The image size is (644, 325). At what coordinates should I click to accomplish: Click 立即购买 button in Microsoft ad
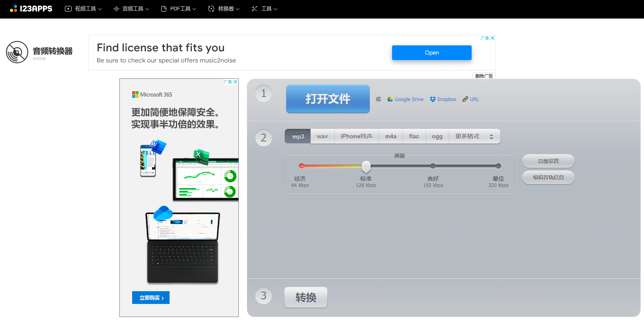tap(151, 298)
